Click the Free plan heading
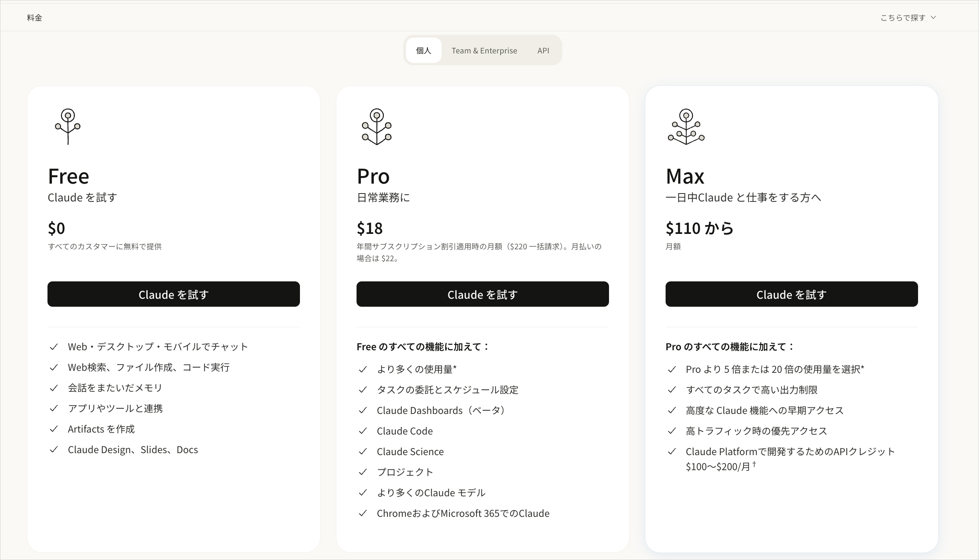The width and height of the screenshot is (979, 560). tap(68, 176)
